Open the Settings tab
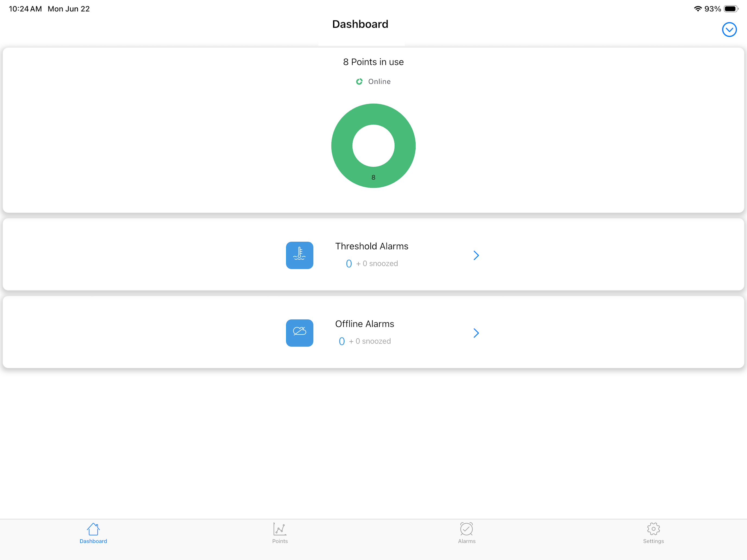The width and height of the screenshot is (747, 560). coord(653,533)
